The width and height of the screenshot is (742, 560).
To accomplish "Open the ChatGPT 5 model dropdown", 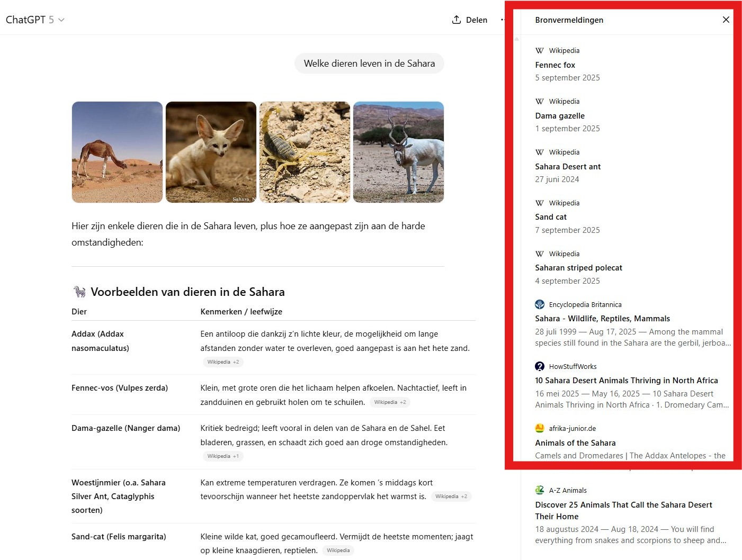I will coord(35,20).
